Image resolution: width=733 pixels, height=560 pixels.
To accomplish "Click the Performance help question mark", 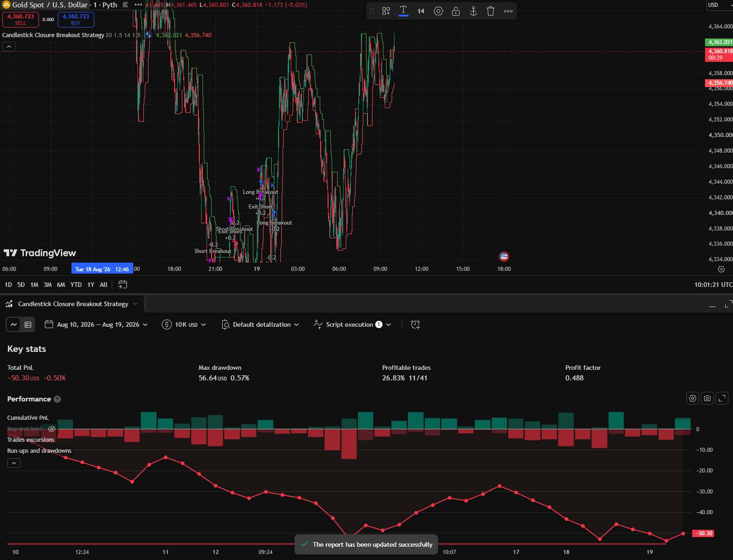I will click(x=57, y=399).
